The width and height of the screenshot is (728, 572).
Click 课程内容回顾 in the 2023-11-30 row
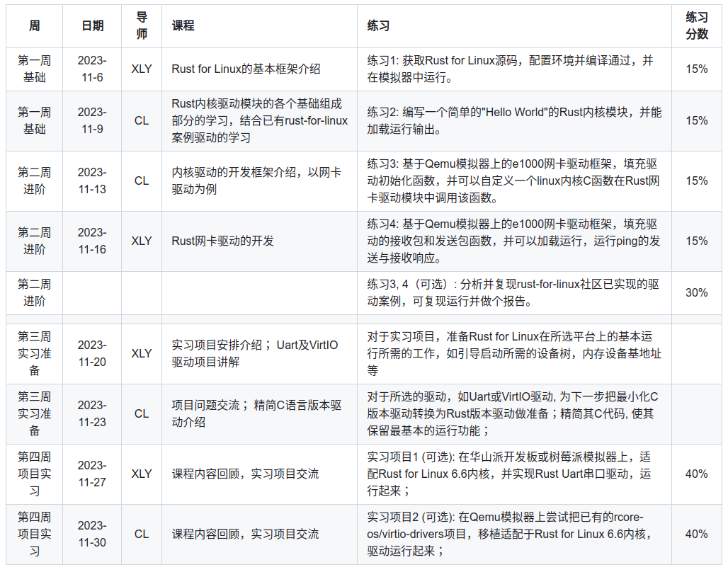tap(259, 534)
